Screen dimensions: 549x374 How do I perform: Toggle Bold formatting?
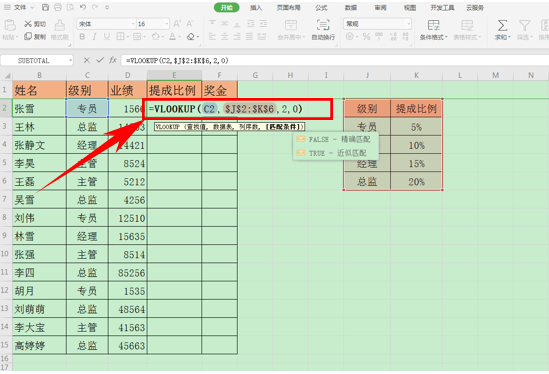pyautogui.click(x=82, y=36)
